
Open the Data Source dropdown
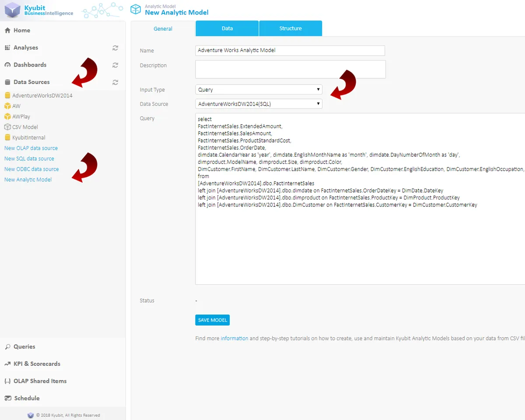pos(259,104)
